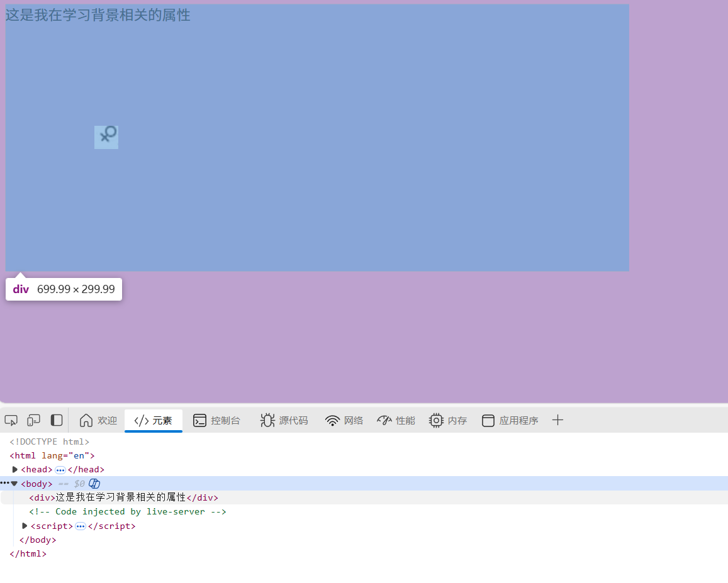Click the Application tab window icon
The width and height of the screenshot is (728, 583).
coord(488,421)
